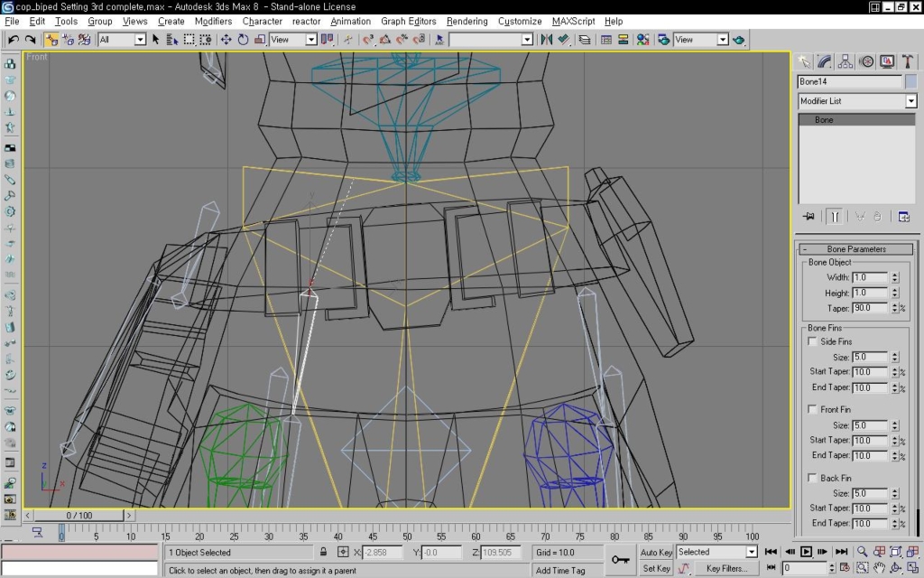This screenshot has height=578, width=924.
Task: Collapse the Bone Parameters rollout
Action: 855,249
